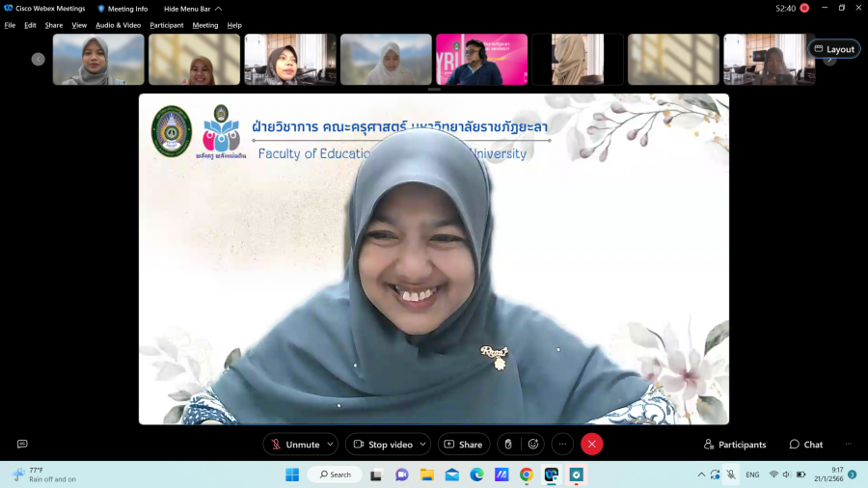
Task: Select the first participant video thumbnail
Action: coord(98,60)
